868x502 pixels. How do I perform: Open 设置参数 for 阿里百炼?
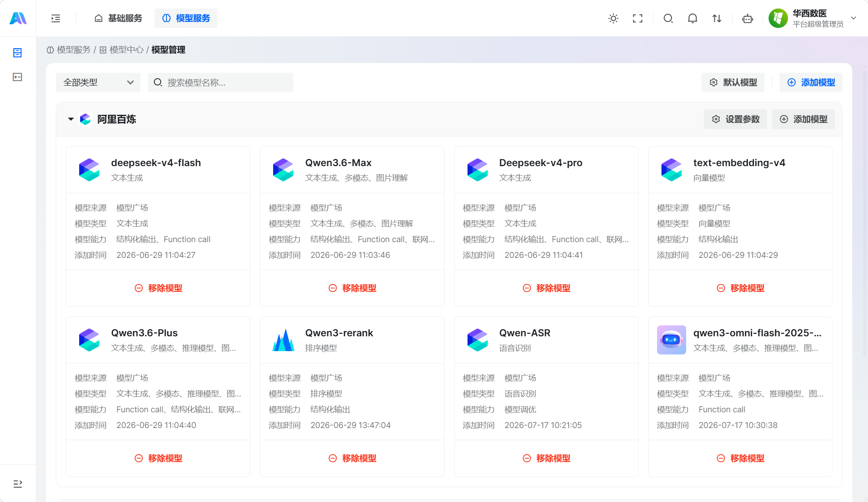(x=735, y=119)
